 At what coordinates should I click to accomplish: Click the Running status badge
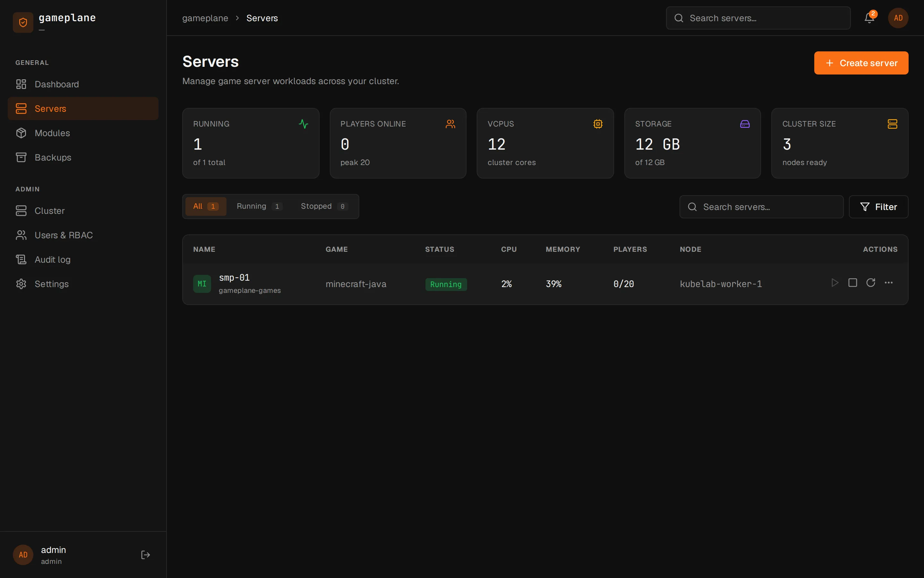[x=446, y=285]
